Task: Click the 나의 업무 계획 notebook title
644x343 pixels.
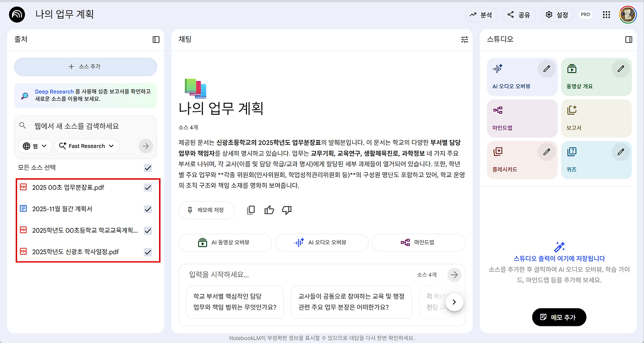Action: pyautogui.click(x=221, y=108)
